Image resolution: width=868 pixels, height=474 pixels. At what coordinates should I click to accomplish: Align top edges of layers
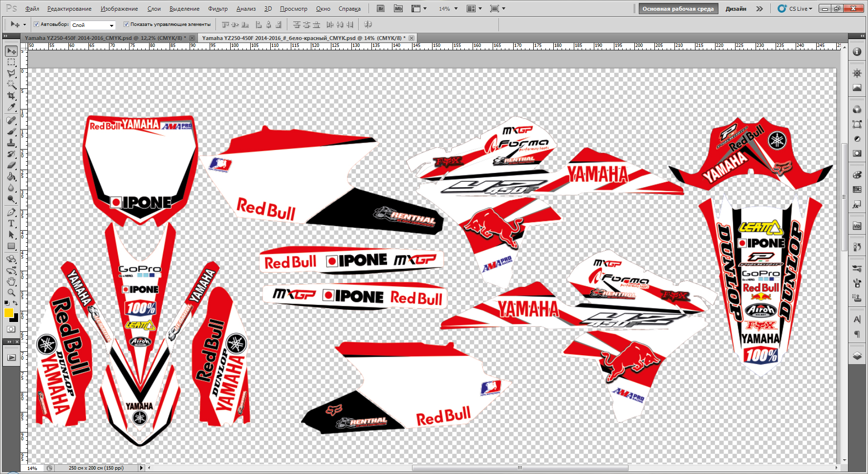[225, 24]
